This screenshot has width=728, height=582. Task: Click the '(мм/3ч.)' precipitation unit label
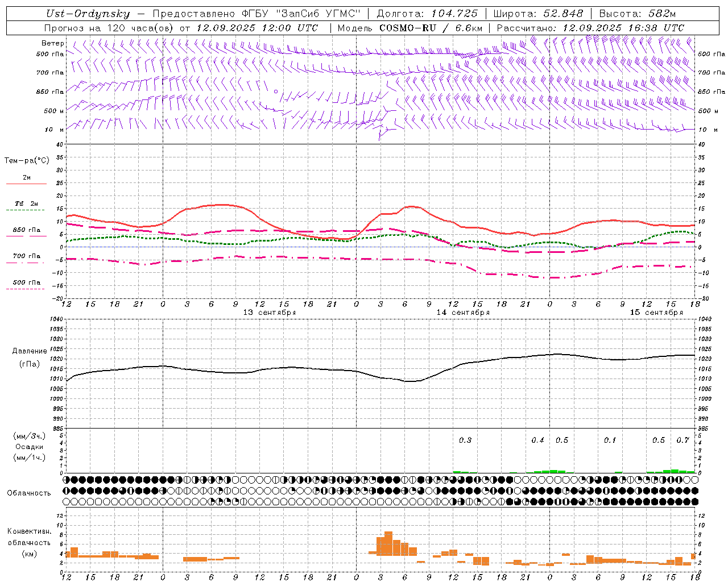click(30, 436)
